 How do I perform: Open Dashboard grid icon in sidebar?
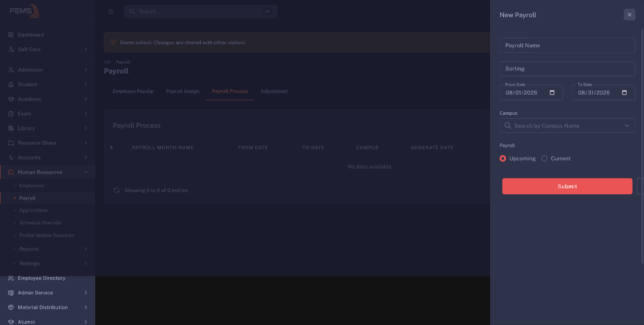tap(11, 35)
